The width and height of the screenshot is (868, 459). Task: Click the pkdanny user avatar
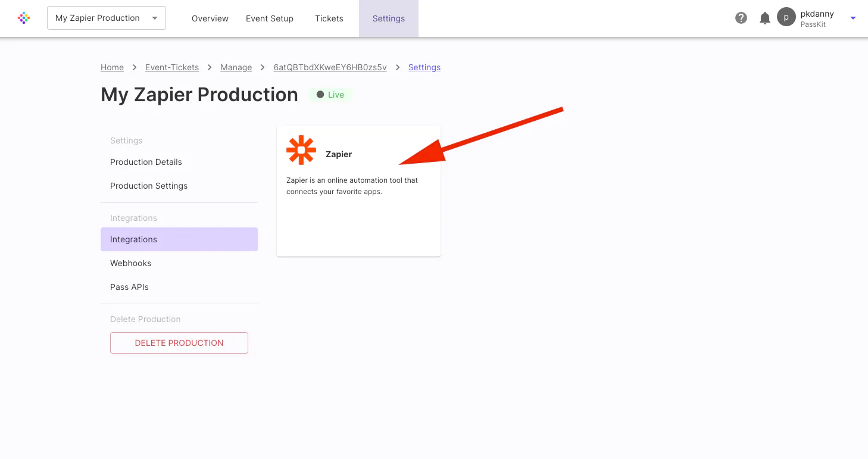click(786, 18)
